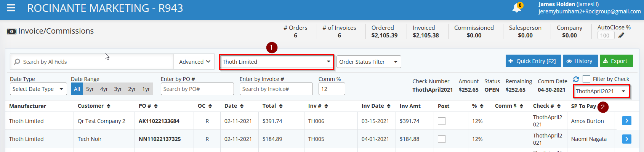The image size is (644, 152).
Task: Click the refresh checks icon
Action: [576, 79]
